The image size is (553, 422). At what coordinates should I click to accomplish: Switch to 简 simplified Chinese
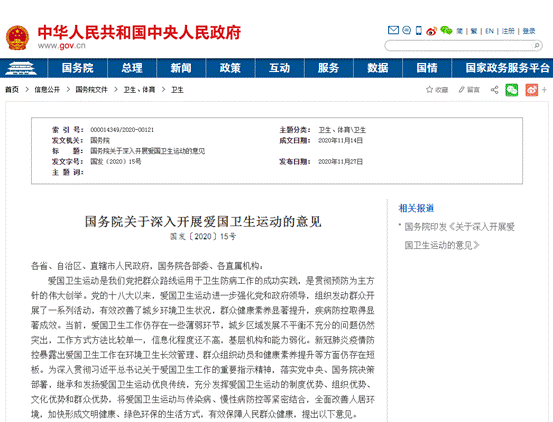(460, 31)
